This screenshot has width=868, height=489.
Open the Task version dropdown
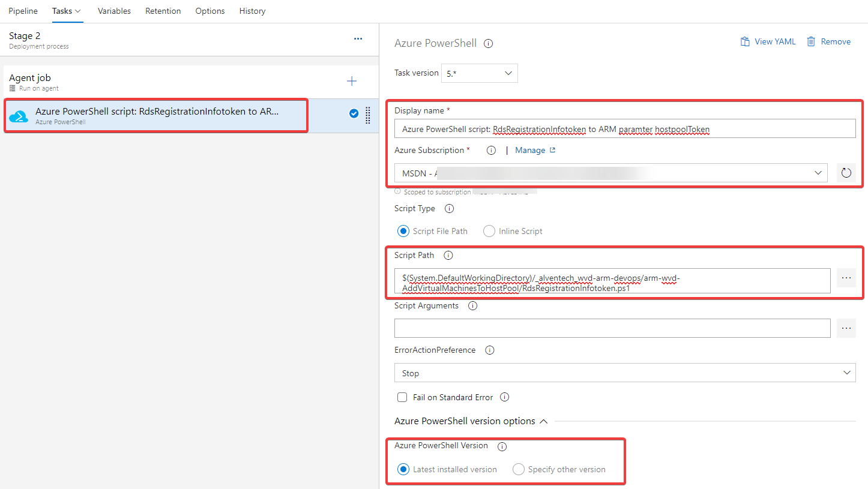tap(479, 73)
